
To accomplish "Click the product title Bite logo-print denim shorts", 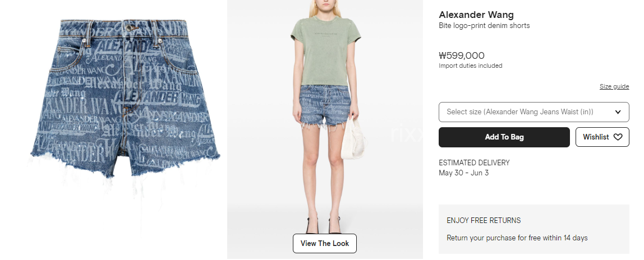I will tap(484, 25).
